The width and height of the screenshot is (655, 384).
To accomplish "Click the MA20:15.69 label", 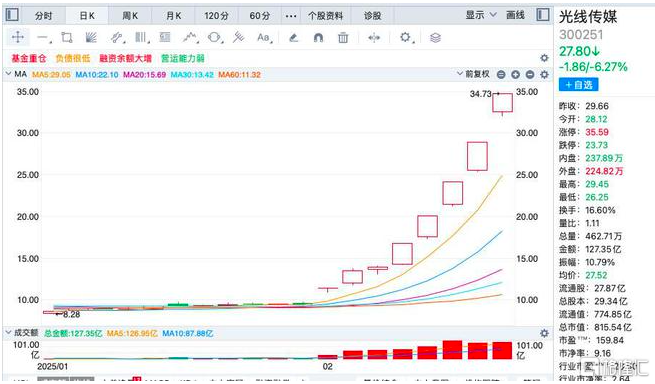I will click(x=145, y=74).
